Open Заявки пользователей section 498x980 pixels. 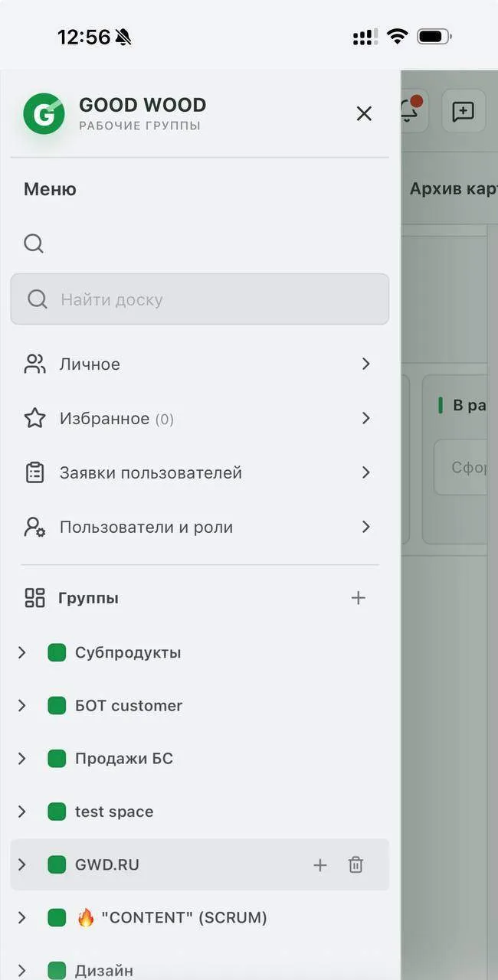tap(199, 472)
